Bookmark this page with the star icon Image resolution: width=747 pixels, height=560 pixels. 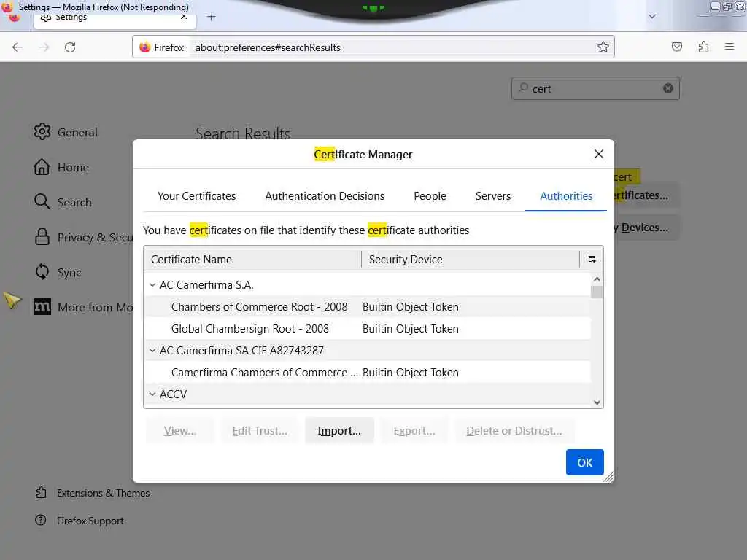click(x=603, y=47)
